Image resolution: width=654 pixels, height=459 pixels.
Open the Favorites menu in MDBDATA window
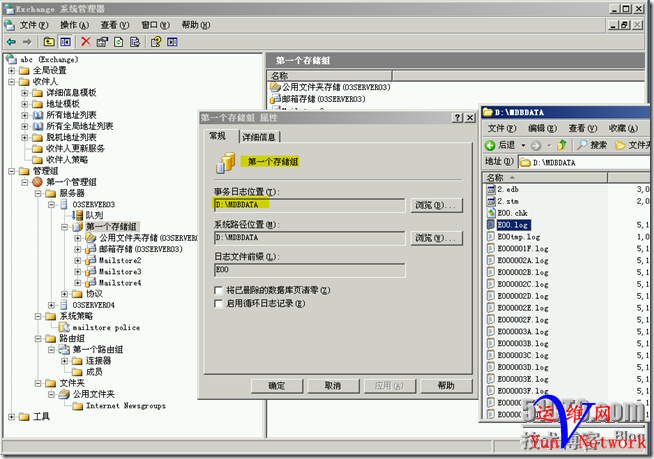(623, 128)
